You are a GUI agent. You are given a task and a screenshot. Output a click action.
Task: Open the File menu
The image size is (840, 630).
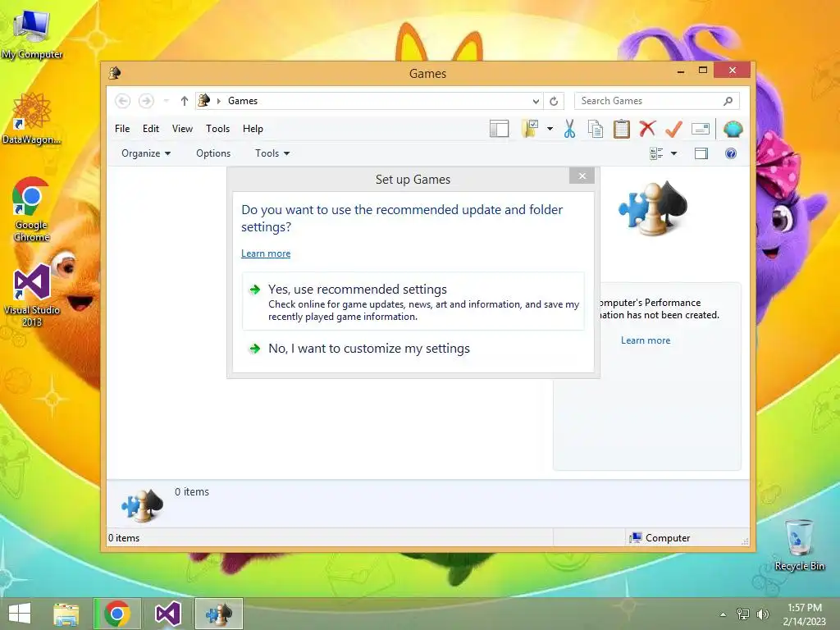tap(122, 129)
